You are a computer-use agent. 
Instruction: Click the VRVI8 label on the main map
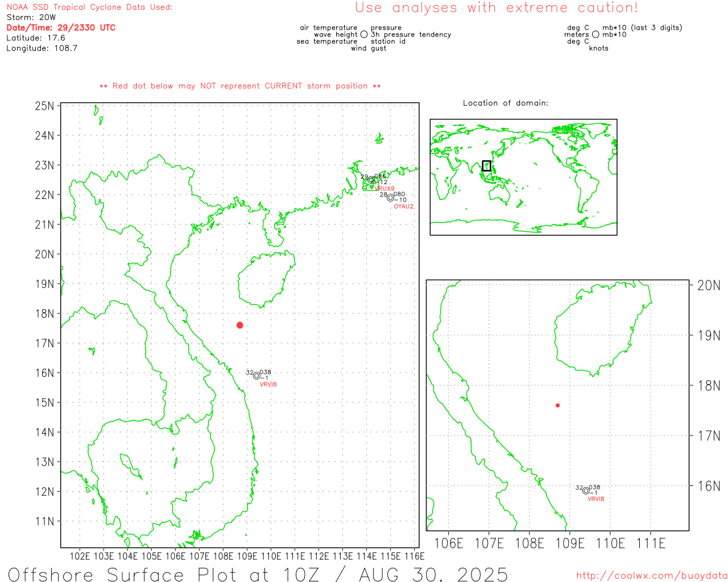pyautogui.click(x=268, y=385)
